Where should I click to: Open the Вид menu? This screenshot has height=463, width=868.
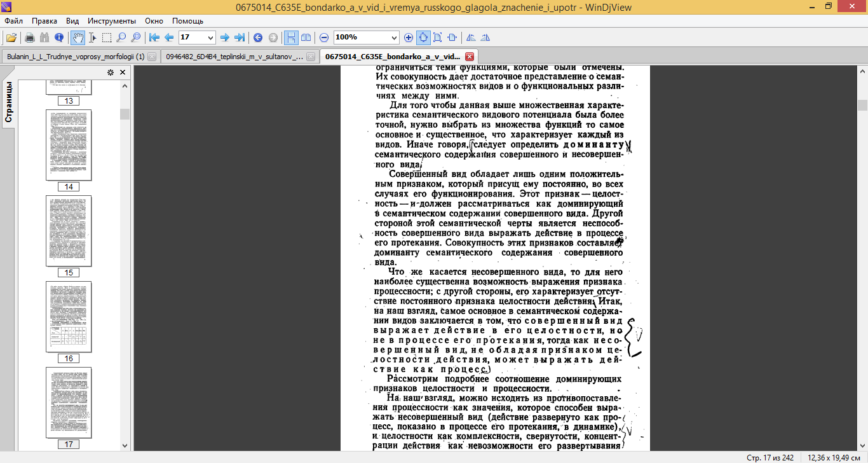[72, 20]
